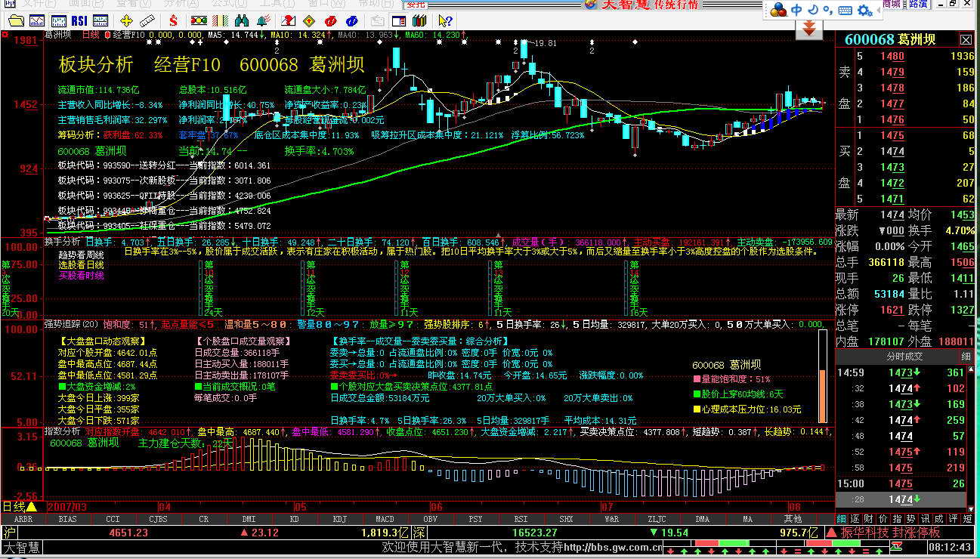The height and width of the screenshot is (559, 980).
Task: Click the bbs.gw.com.cn support link
Action: pyautogui.click(x=614, y=547)
